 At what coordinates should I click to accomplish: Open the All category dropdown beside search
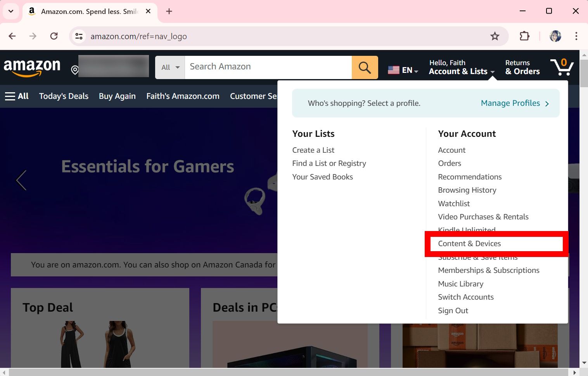(x=169, y=67)
